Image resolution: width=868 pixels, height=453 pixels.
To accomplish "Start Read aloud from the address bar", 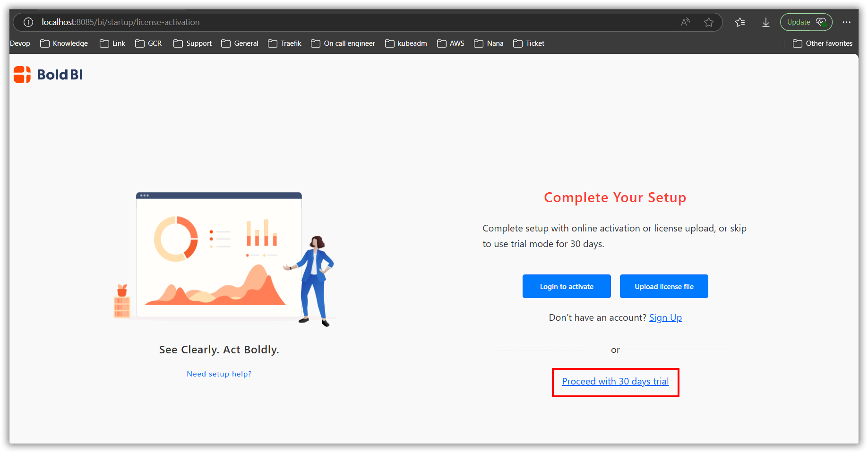I will [685, 22].
